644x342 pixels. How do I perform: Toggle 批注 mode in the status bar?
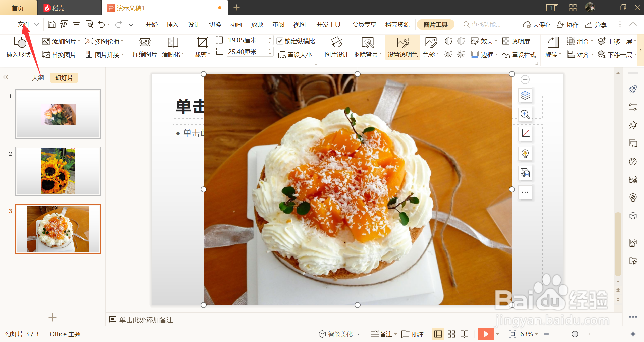[x=413, y=334]
